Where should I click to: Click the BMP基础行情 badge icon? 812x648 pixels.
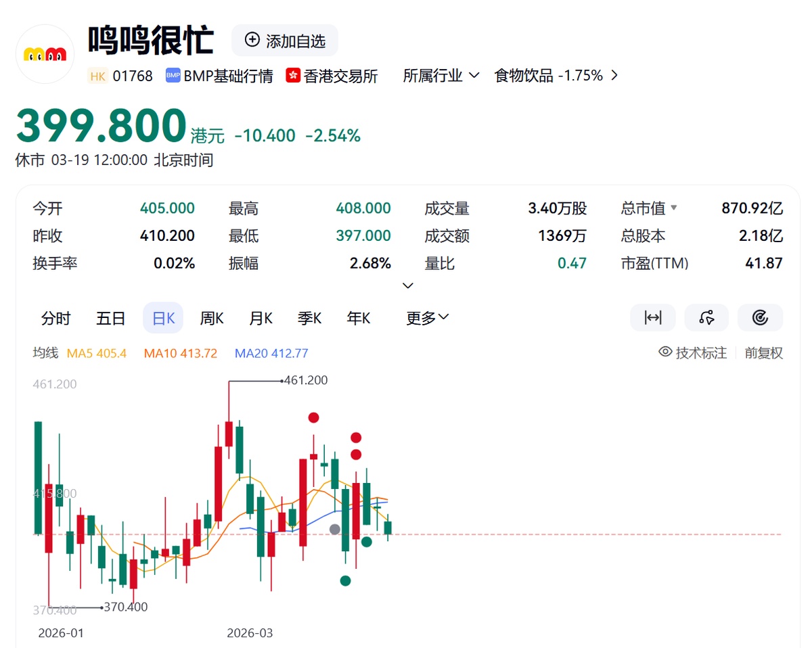[x=173, y=76]
